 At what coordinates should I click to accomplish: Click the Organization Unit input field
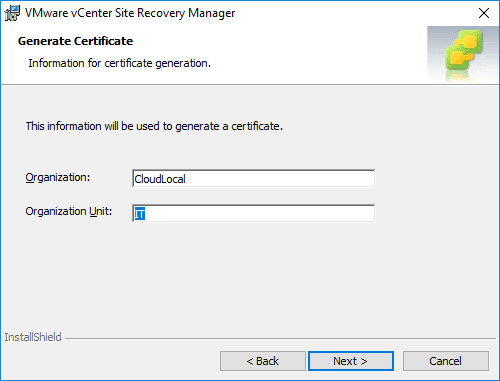coord(253,213)
